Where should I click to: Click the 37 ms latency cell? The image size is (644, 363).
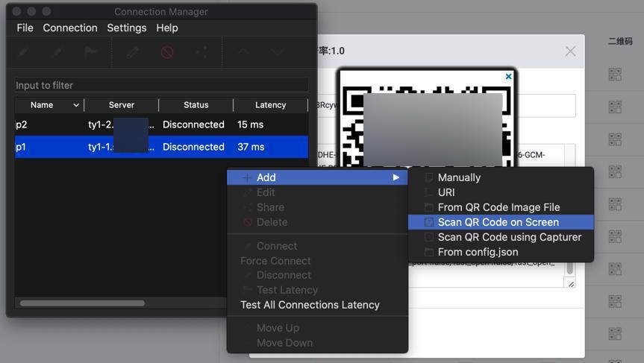[x=251, y=147]
